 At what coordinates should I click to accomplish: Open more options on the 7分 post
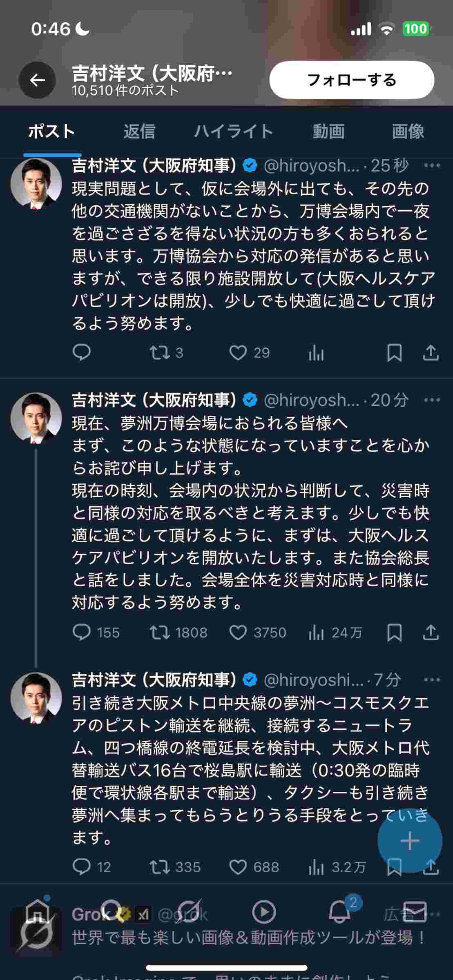(x=432, y=679)
